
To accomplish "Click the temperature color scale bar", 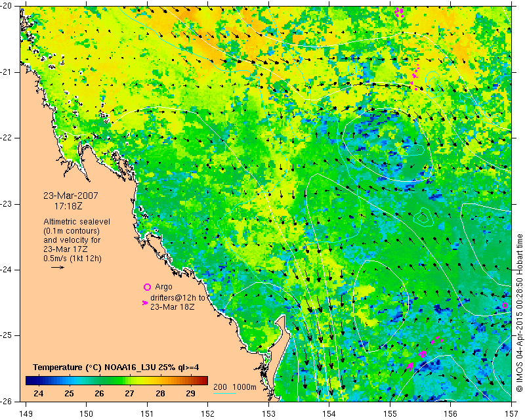I will 117,381.
